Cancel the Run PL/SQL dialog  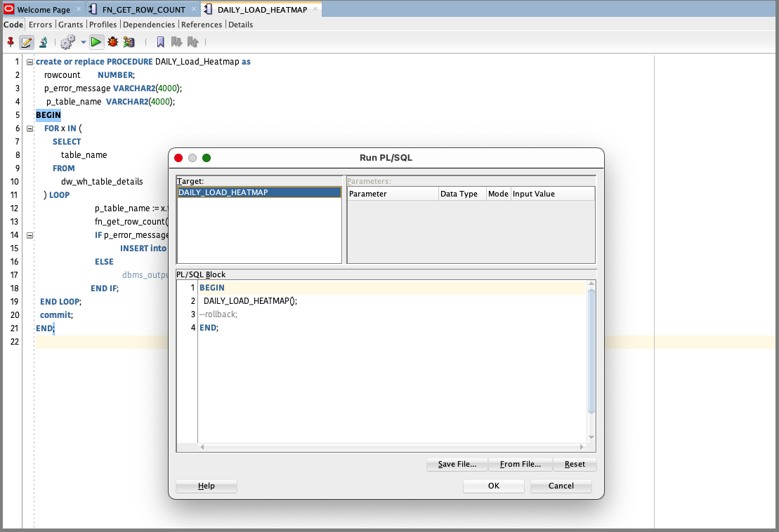[x=561, y=486]
